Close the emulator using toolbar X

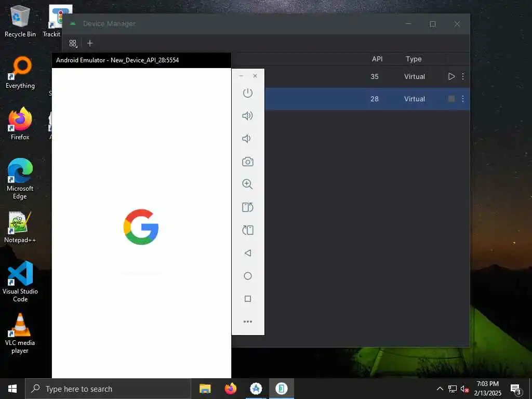point(255,76)
